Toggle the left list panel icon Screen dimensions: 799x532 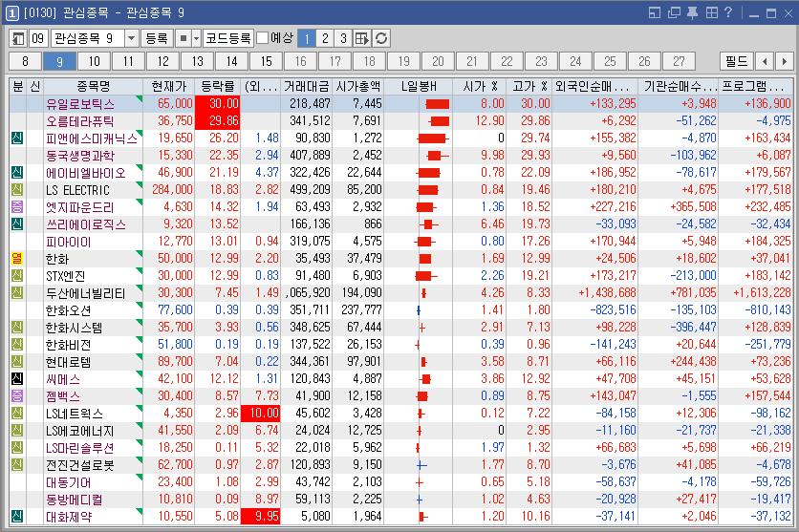click(x=18, y=38)
